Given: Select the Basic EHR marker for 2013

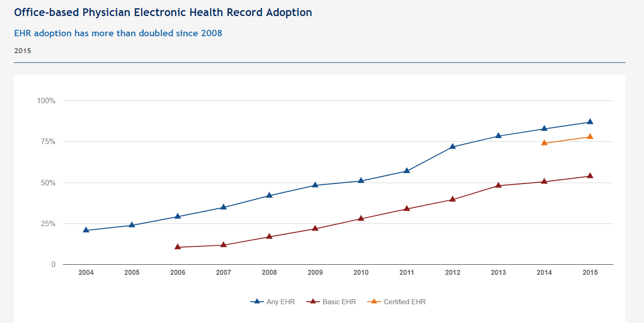Looking at the screenshot, I should click(x=498, y=185).
